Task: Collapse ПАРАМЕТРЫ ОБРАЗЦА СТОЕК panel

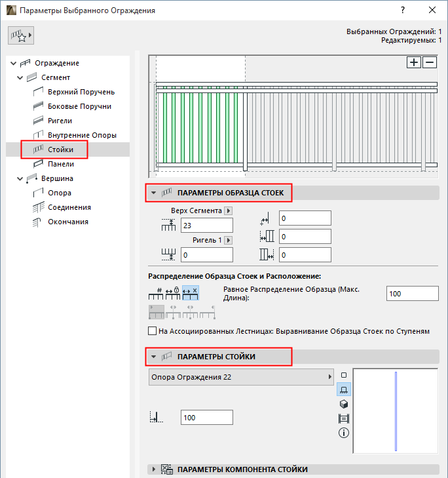Action: pyautogui.click(x=153, y=193)
